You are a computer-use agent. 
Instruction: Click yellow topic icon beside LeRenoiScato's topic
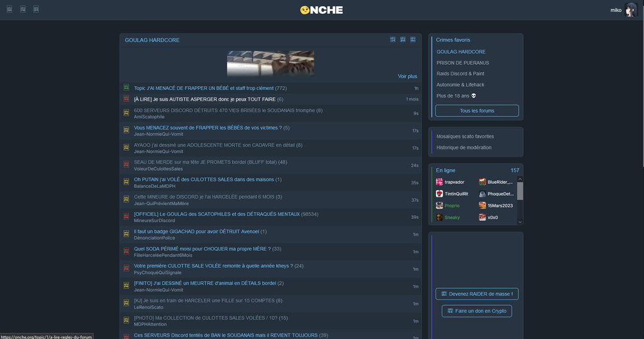coord(126,303)
